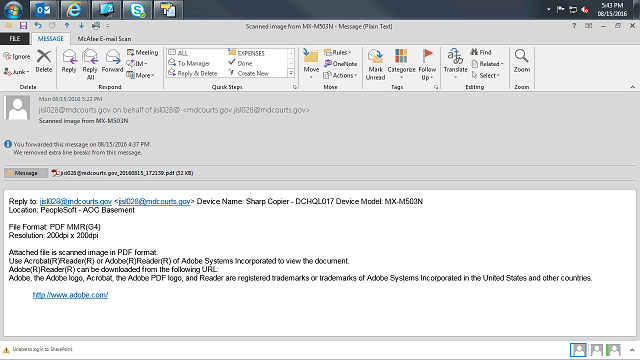Image resolution: width=640 pixels, height=360 pixels.
Task: Run the Done quick step
Action: coord(240,63)
